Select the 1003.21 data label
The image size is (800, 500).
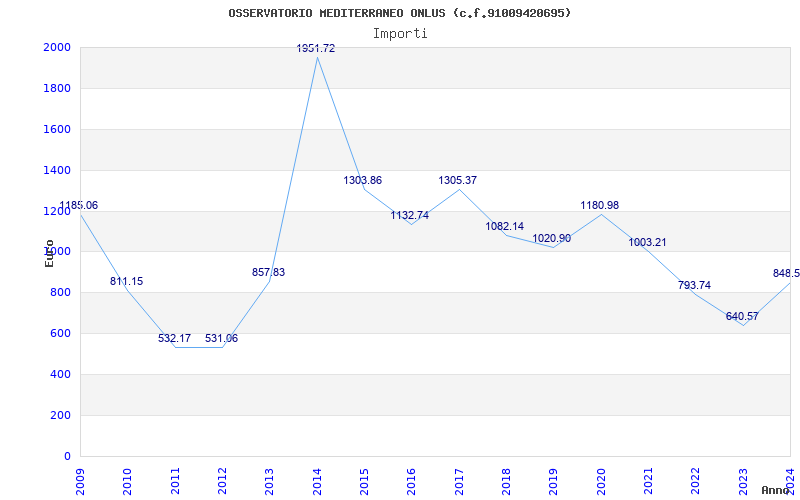tap(647, 242)
